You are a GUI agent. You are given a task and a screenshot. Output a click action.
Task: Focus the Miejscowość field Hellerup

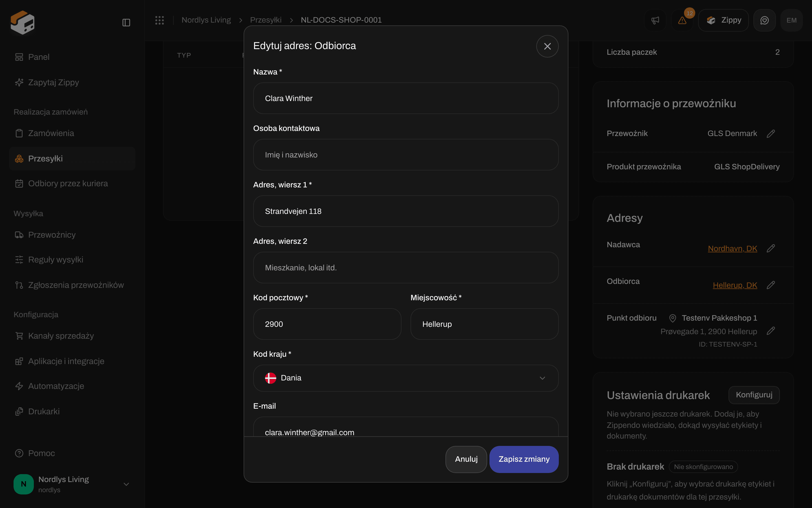484,324
